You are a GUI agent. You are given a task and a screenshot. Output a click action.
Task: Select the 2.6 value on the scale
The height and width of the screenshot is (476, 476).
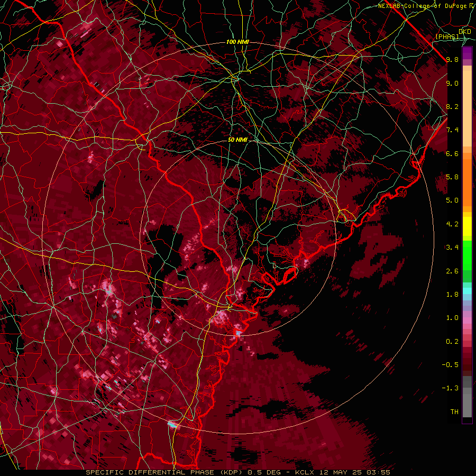click(452, 271)
